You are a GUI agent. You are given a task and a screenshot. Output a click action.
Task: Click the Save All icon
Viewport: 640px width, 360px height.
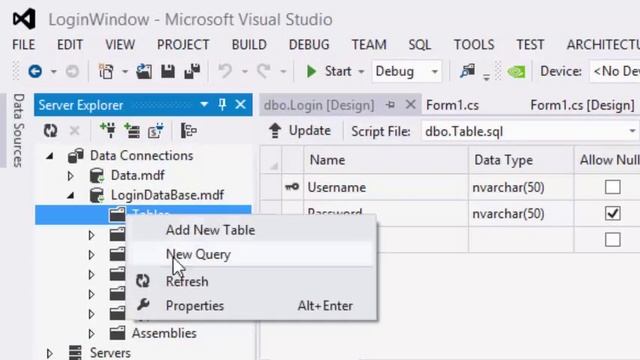(x=192, y=71)
